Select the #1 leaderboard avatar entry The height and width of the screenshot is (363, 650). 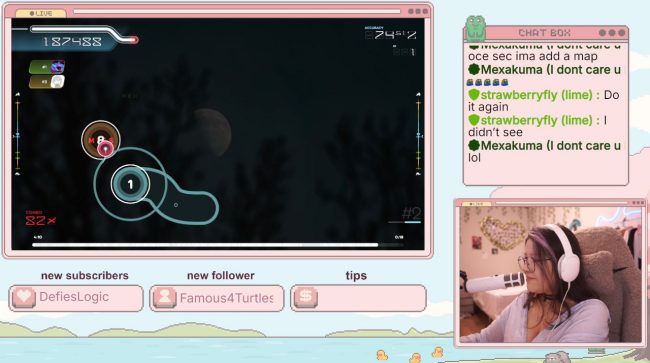(x=47, y=67)
